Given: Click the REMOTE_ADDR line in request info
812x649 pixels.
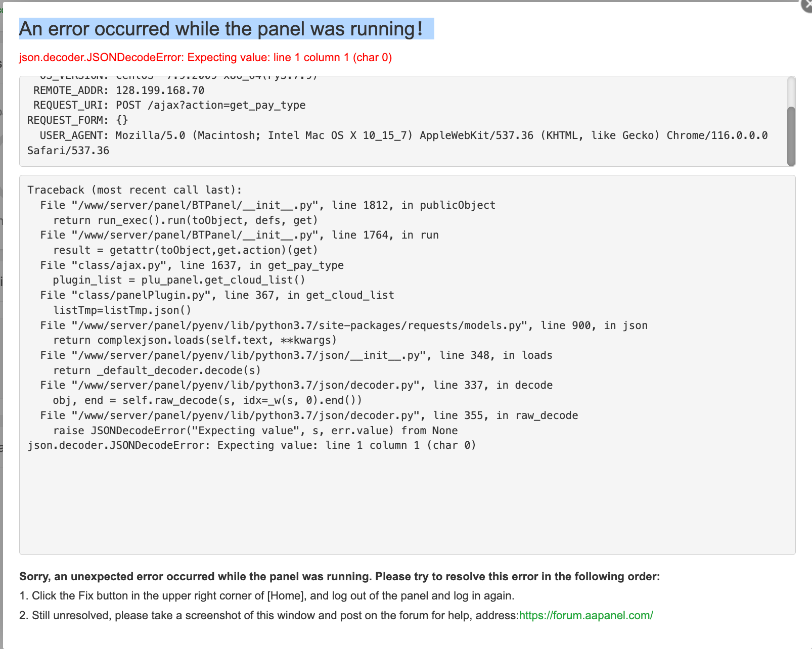Looking at the screenshot, I should coord(119,90).
